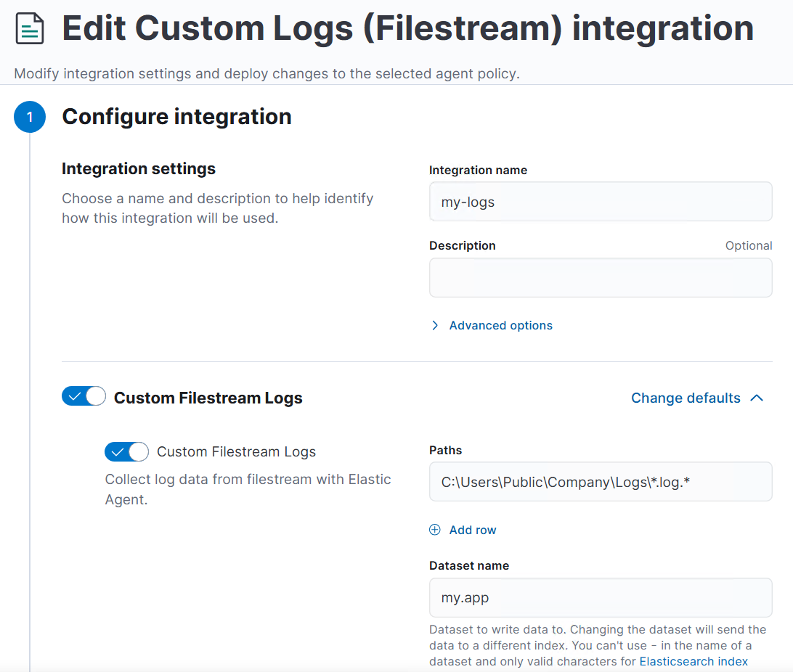Open the Elasticsearch index link

click(x=694, y=661)
